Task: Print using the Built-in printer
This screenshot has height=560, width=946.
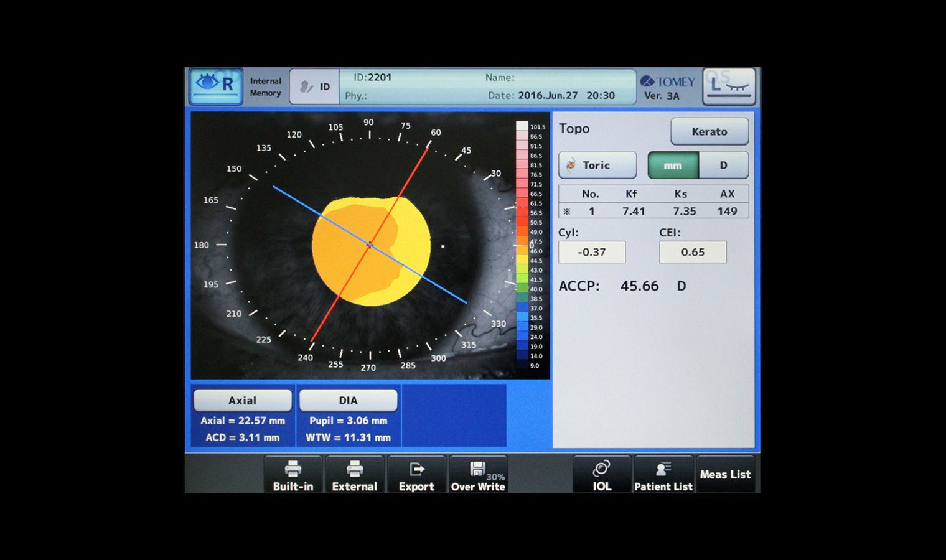Action: 293,475
